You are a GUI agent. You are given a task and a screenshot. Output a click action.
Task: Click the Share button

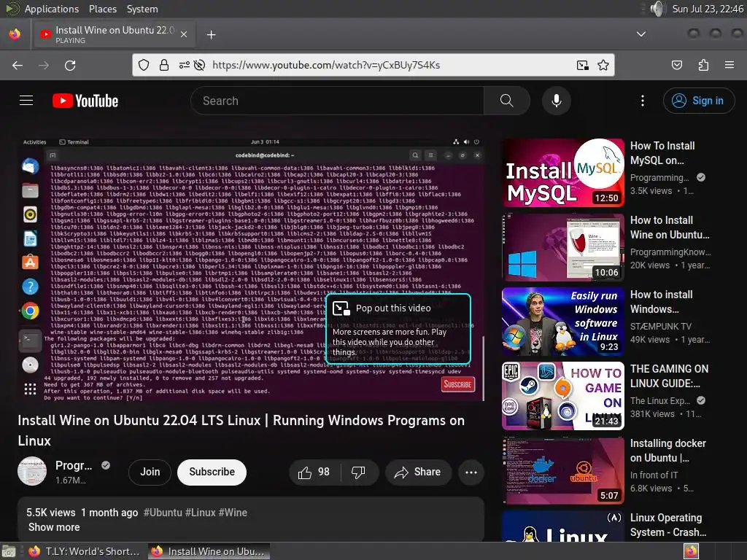point(418,472)
